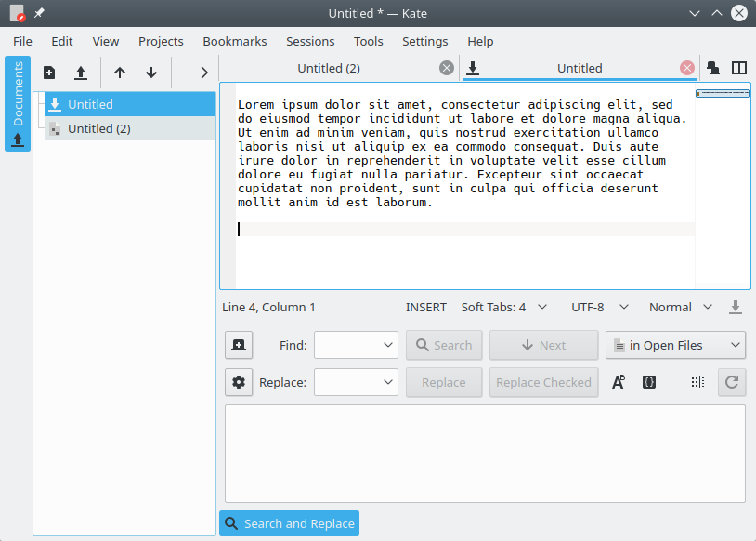This screenshot has width=756, height=541.
Task: Go to the previous document with the up arrow
Action: coord(120,73)
